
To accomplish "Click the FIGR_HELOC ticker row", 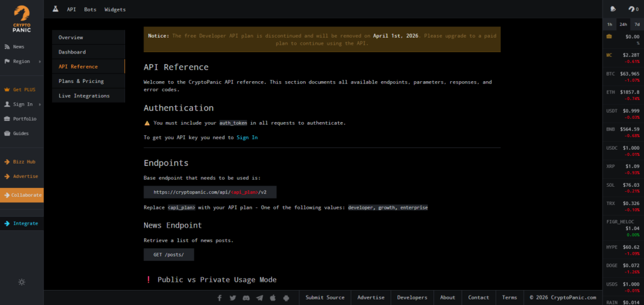I will tap(623, 228).
